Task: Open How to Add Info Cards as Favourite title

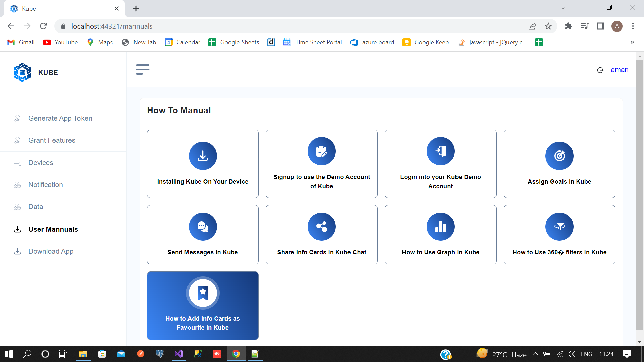Action: tap(203, 323)
